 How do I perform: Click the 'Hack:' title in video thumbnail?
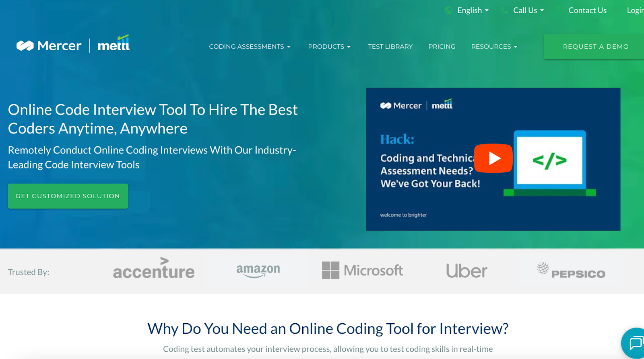pos(397,139)
